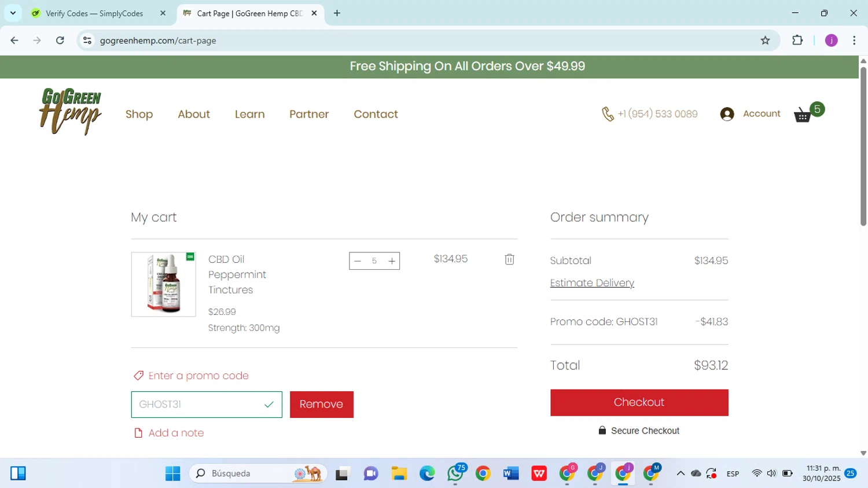The image size is (868, 488).
Task: Click the taskbar clock and date
Action: (821, 474)
